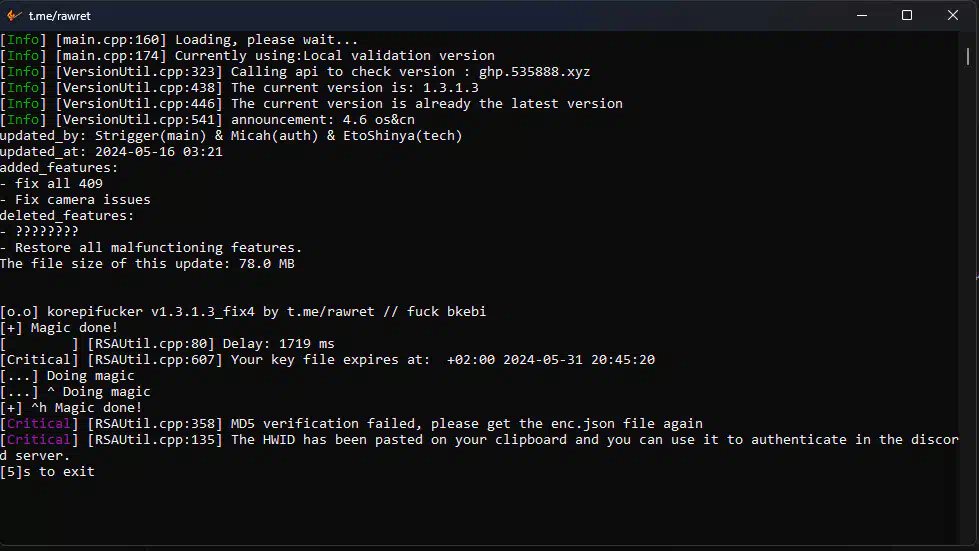The image size is (979, 551).
Task: Minimize the t.me/rawret console window
Action: [862, 16]
